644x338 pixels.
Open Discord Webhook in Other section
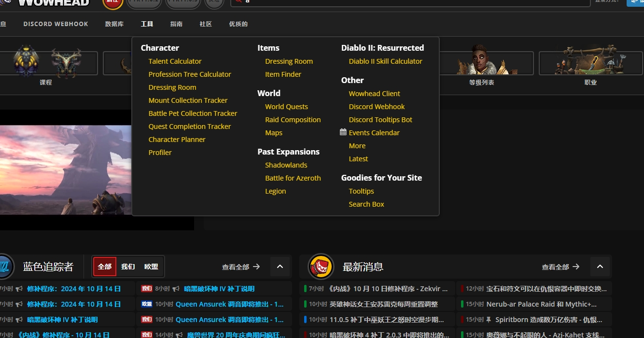pyautogui.click(x=377, y=107)
